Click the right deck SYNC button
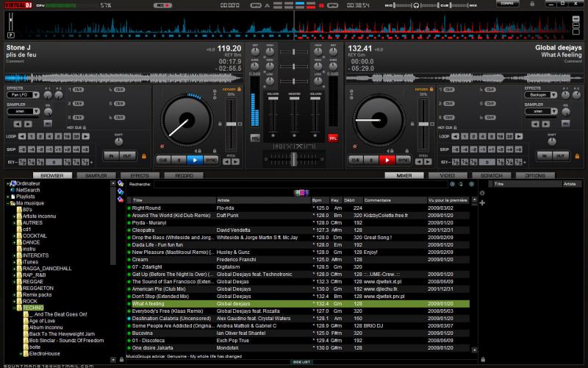Viewport: 588px width, 368px height. point(403,160)
